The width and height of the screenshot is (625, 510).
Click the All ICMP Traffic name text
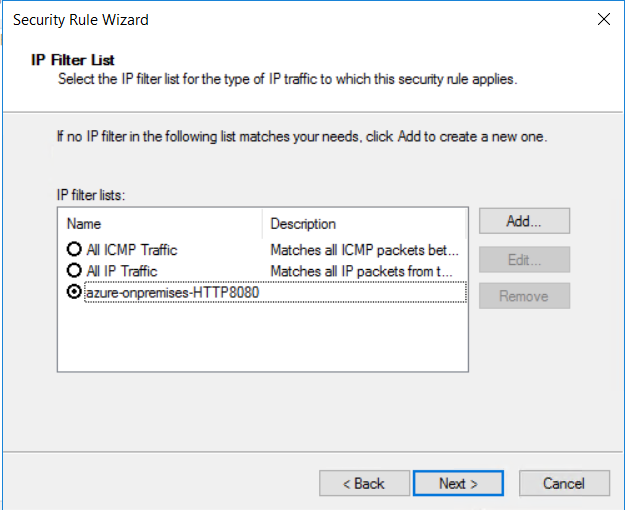click(132, 250)
